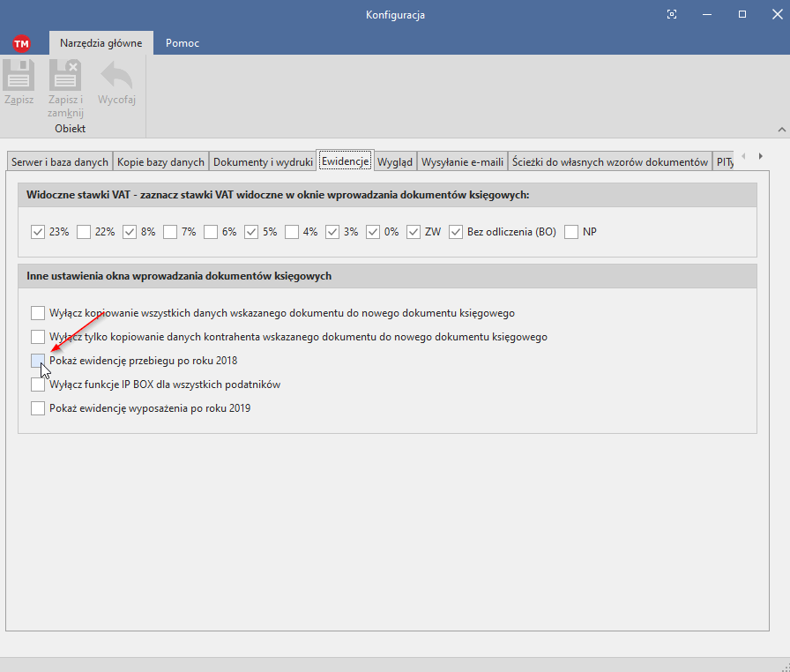790x672 pixels.
Task: Switch to Serwer i baza danych tab
Action: pos(60,161)
